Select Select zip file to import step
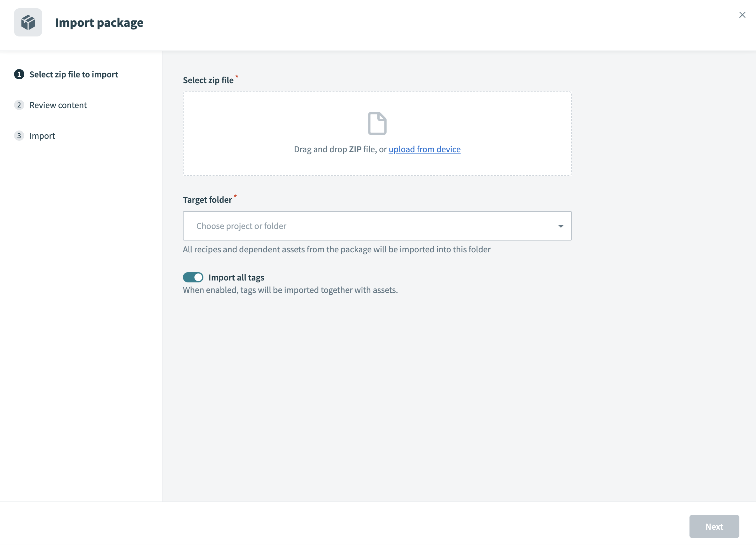Viewport: 756px width, 545px height. click(73, 74)
